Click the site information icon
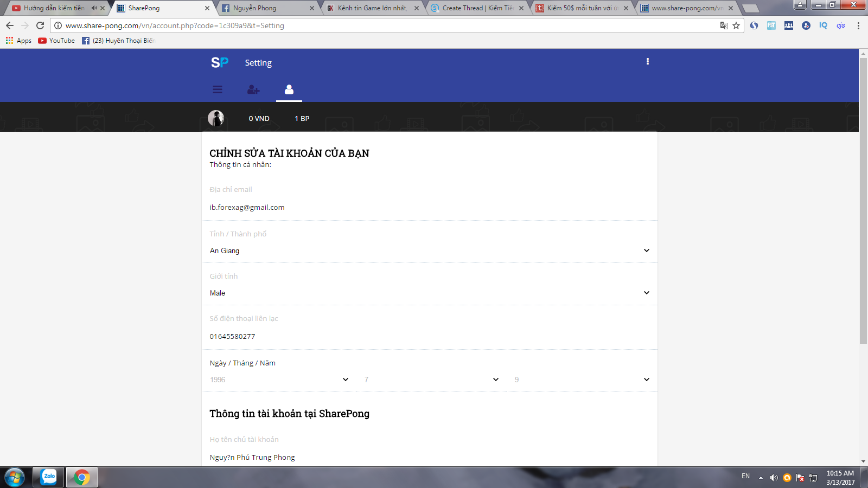 pos(58,25)
